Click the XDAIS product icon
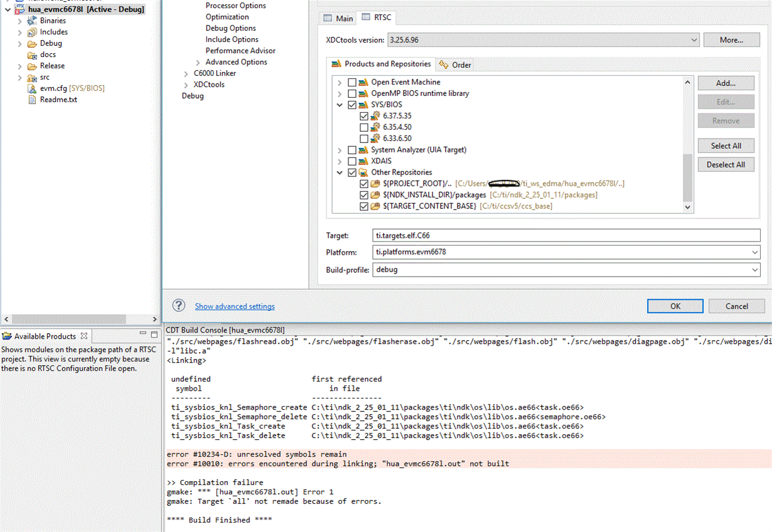The image size is (772, 532). 363,161
